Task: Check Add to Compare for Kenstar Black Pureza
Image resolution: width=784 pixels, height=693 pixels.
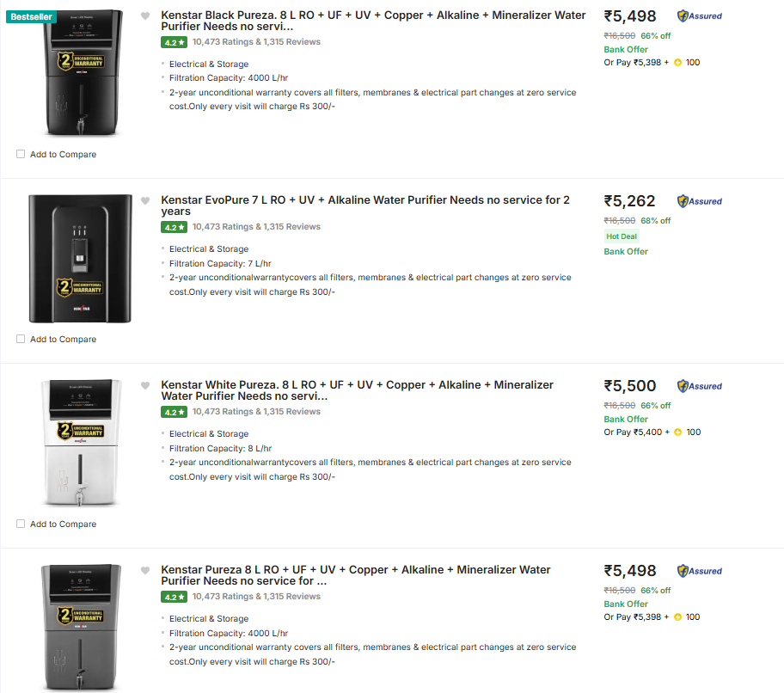Action: [x=21, y=155]
